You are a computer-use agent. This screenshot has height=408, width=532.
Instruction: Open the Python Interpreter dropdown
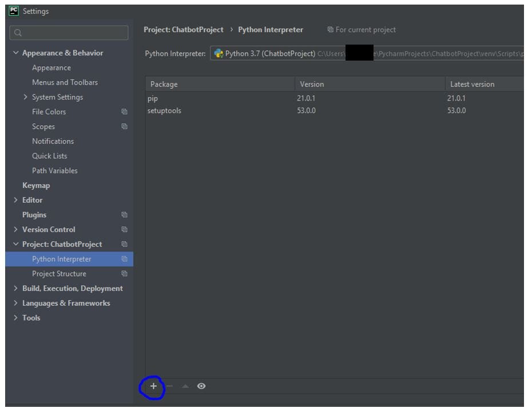[x=367, y=54]
